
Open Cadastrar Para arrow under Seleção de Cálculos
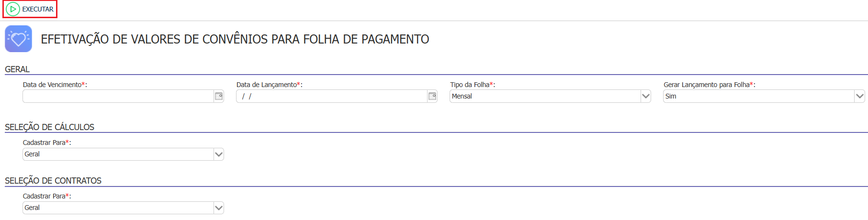click(219, 154)
